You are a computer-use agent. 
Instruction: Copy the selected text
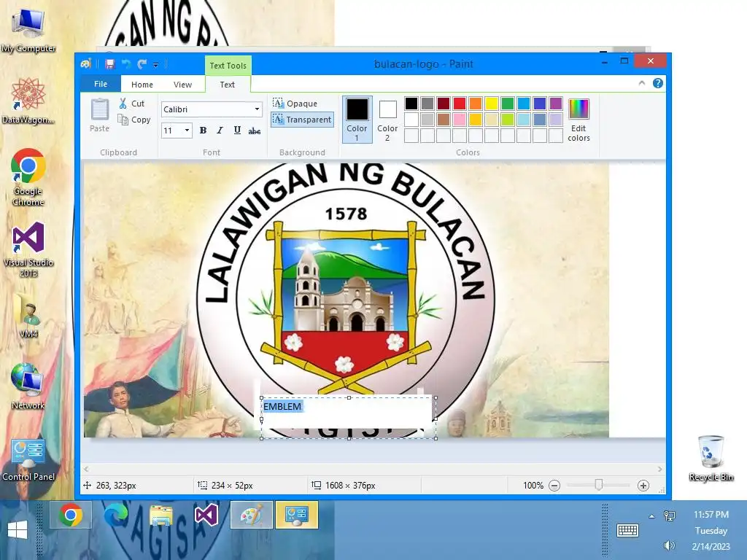point(134,120)
